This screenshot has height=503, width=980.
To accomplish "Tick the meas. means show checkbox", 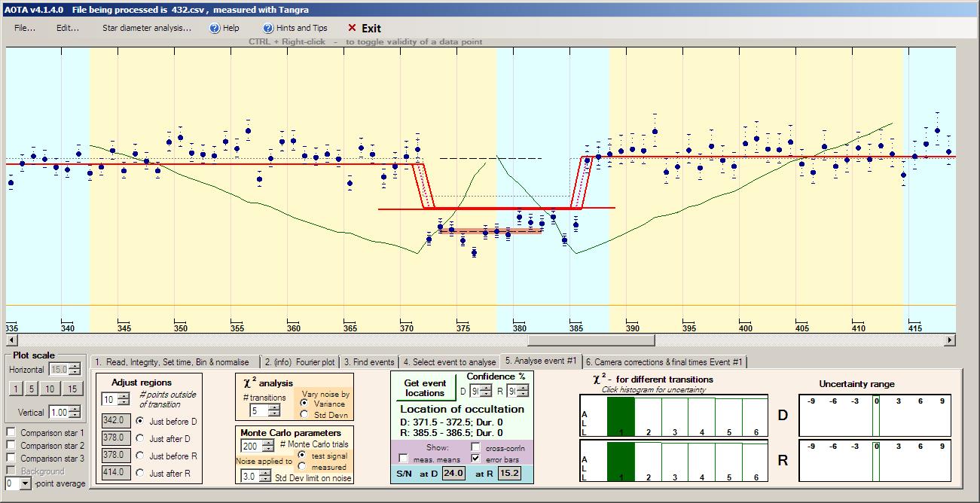I will point(404,459).
